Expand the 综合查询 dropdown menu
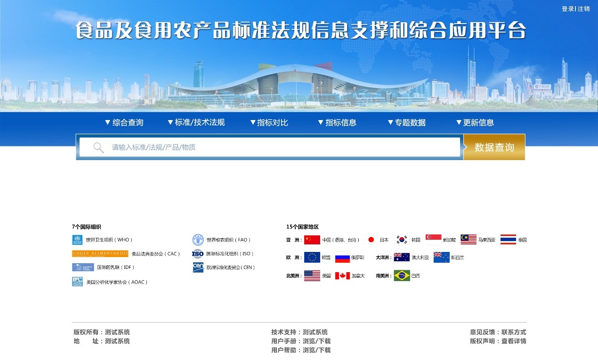The width and height of the screenshot is (598, 364). pos(124,122)
